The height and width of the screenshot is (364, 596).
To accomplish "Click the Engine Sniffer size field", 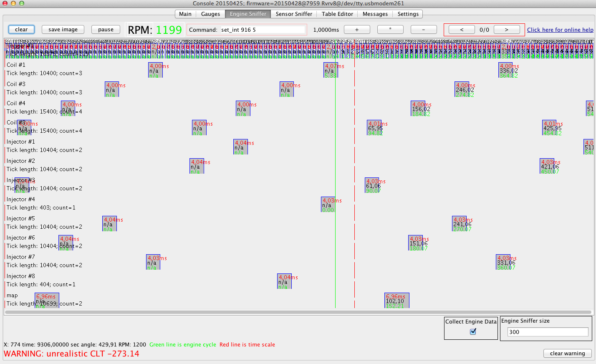I will pos(548,332).
